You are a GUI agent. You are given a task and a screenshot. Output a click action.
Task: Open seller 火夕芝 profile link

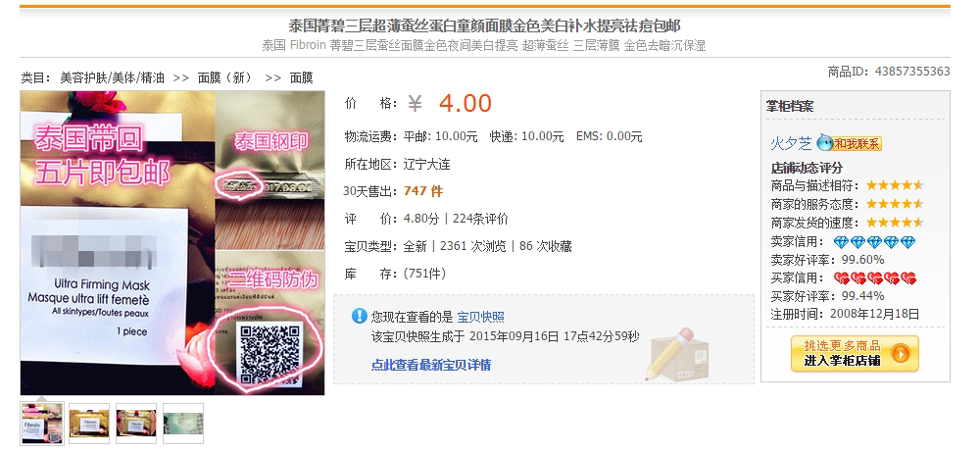click(x=791, y=144)
